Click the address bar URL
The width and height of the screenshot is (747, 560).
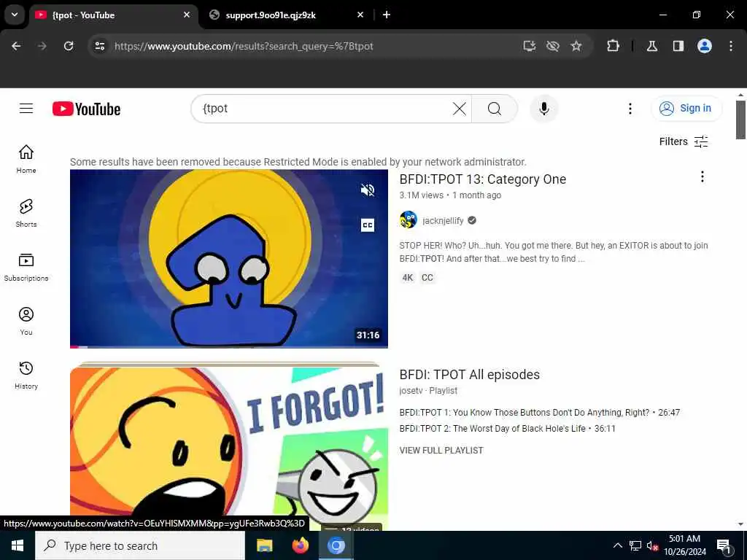pyautogui.click(x=244, y=46)
